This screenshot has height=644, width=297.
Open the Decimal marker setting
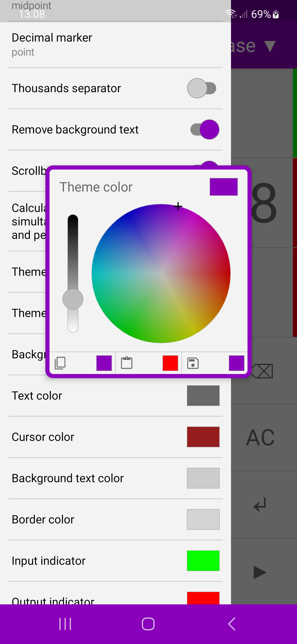[116, 45]
